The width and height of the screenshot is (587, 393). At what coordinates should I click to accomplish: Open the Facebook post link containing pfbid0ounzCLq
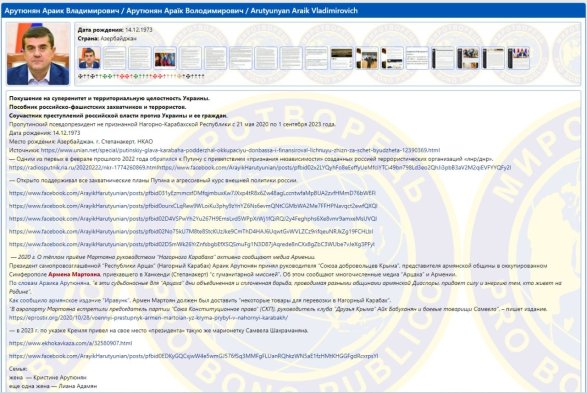coord(193,206)
